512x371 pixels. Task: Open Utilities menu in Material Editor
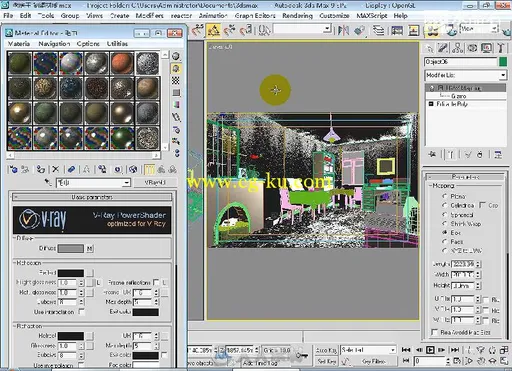click(117, 44)
